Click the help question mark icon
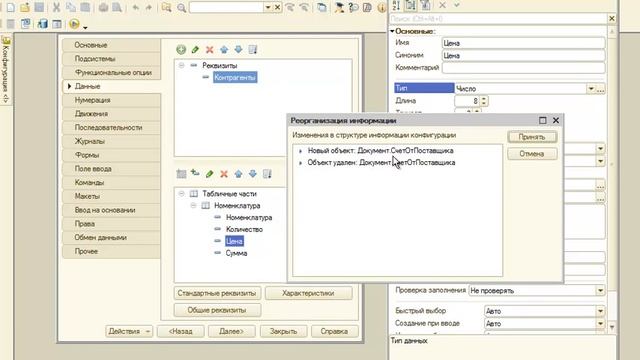 353,7
